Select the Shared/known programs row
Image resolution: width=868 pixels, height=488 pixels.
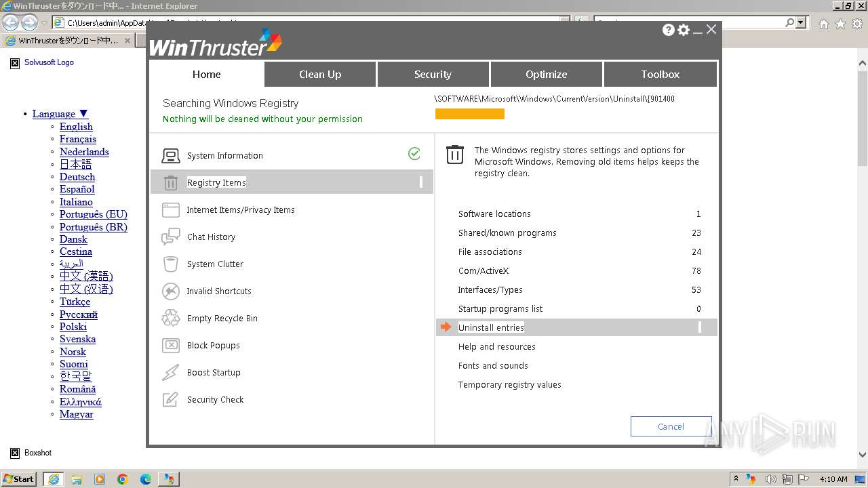(576, 232)
